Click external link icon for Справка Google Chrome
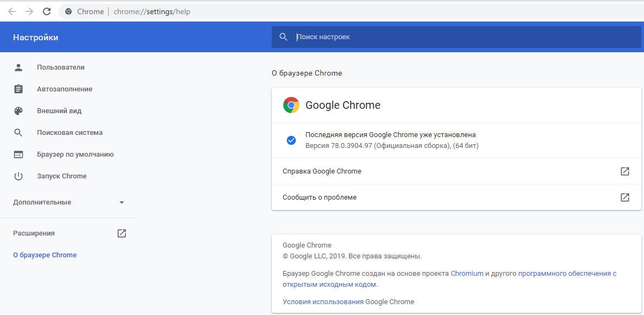Screen dimensions: 644x315 (x=625, y=171)
